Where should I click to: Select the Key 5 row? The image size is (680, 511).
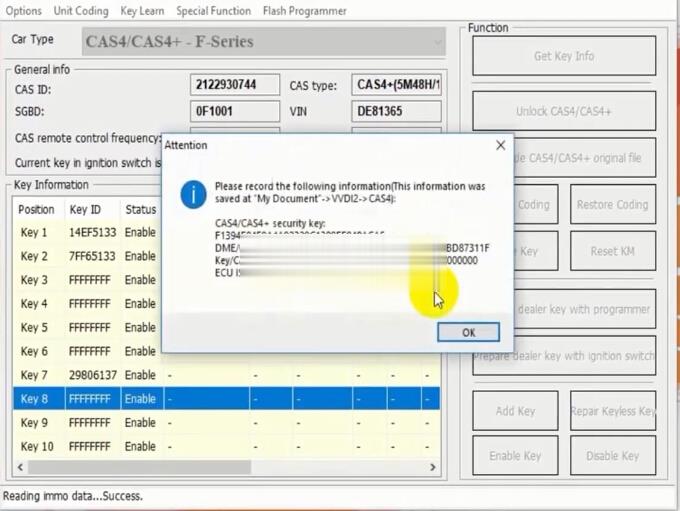click(x=88, y=328)
